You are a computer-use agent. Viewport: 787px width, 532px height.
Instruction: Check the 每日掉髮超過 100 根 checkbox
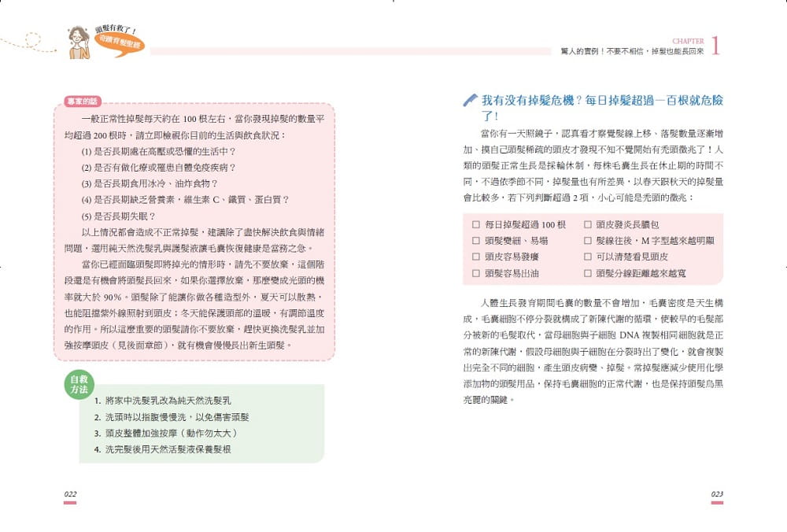pos(476,225)
